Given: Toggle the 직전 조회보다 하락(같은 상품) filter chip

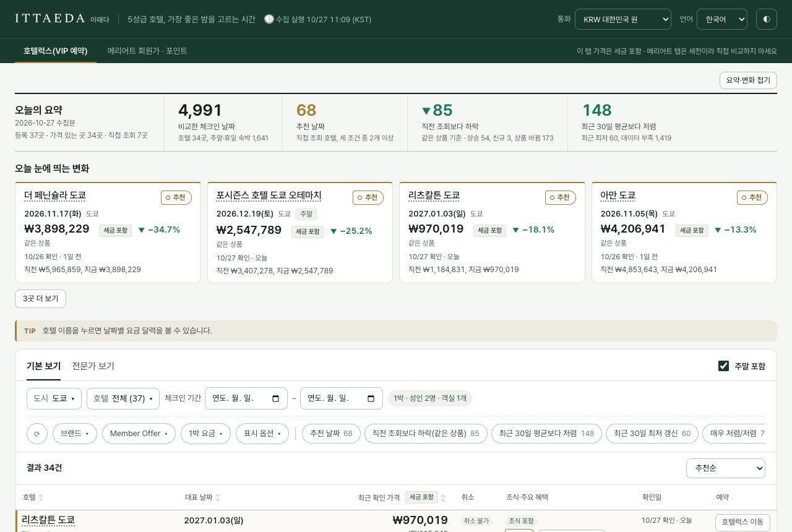Looking at the screenshot, I should (426, 434).
